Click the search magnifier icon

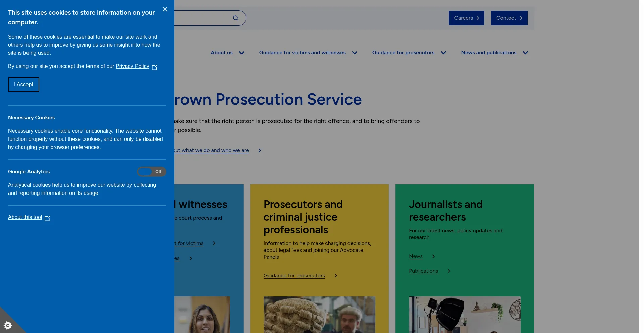point(236,18)
